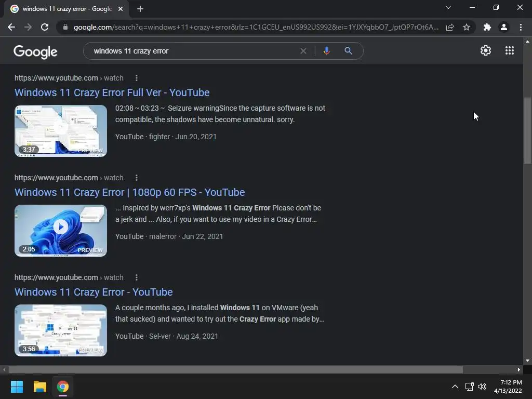This screenshot has height=399, width=532.
Task: Open the Google apps grid
Action: [509, 50]
